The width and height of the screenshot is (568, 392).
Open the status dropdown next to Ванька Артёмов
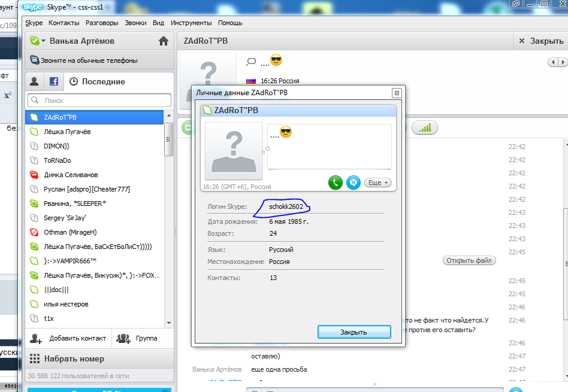[x=44, y=41]
